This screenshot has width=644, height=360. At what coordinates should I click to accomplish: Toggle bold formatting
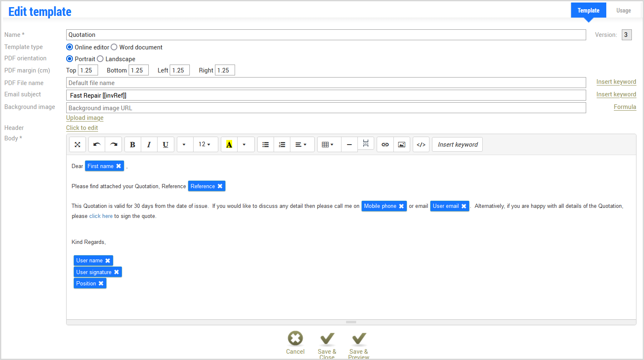(132, 145)
